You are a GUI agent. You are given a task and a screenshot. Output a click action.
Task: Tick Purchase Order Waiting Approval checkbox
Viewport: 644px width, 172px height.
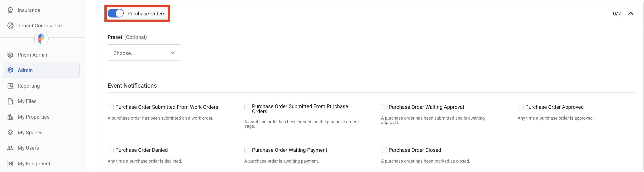pyautogui.click(x=384, y=107)
